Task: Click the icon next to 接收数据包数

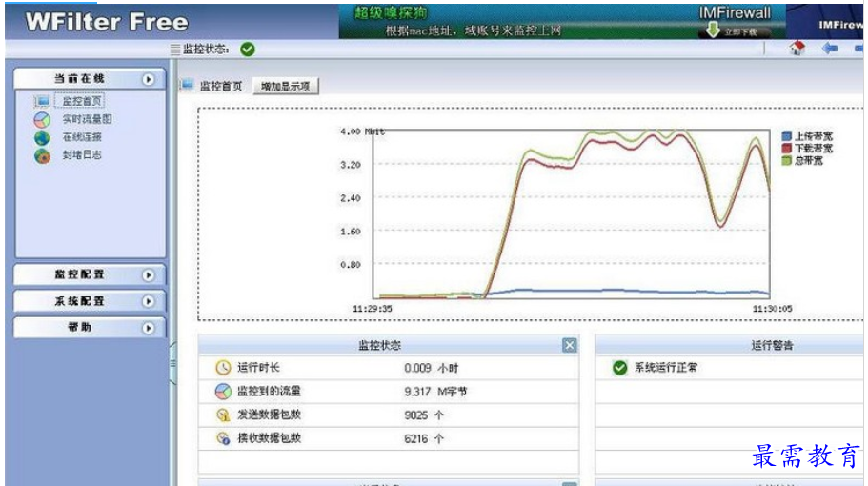Action: click(223, 438)
